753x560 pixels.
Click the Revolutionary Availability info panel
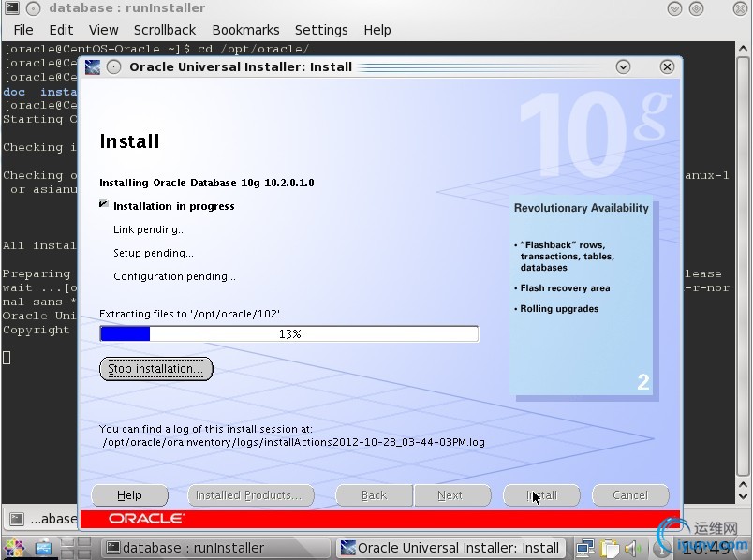[x=581, y=295]
